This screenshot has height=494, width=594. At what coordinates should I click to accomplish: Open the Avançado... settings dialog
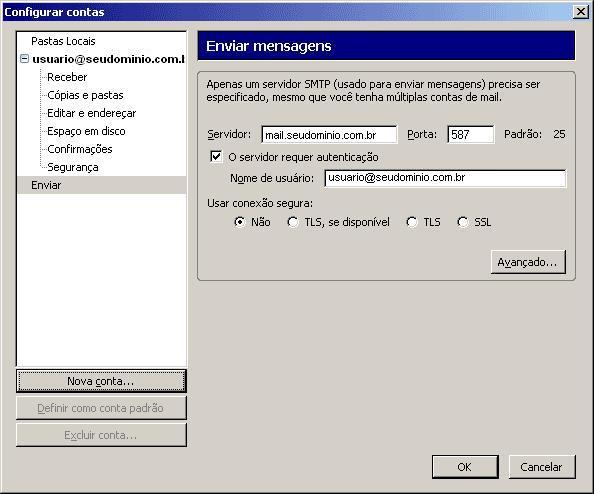528,262
